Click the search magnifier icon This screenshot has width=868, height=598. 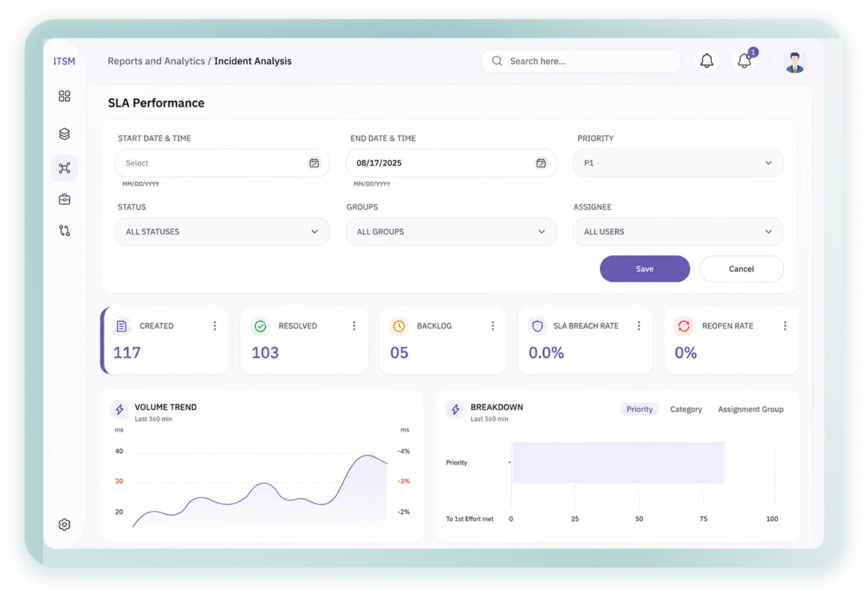[497, 61]
